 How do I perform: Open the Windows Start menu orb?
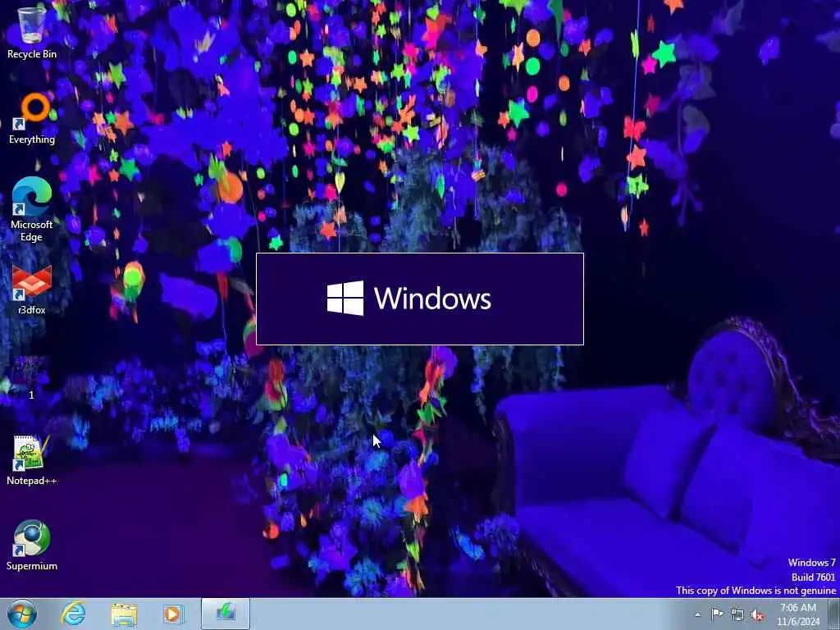pos(22,614)
